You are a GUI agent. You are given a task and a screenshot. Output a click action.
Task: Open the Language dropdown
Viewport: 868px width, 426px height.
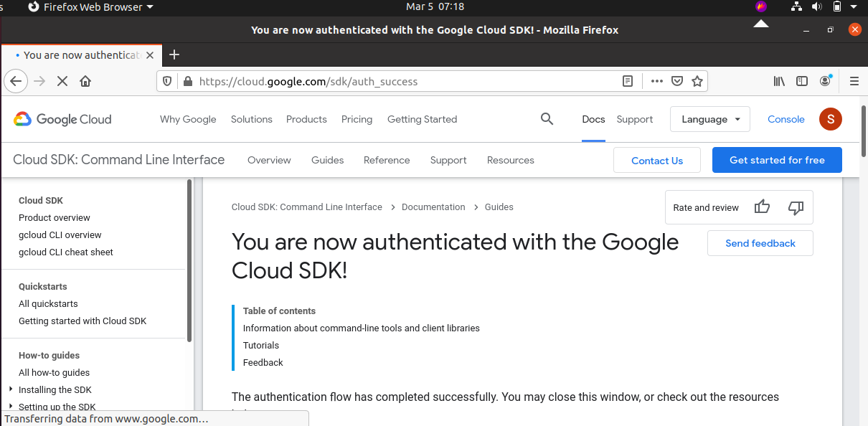pos(710,119)
